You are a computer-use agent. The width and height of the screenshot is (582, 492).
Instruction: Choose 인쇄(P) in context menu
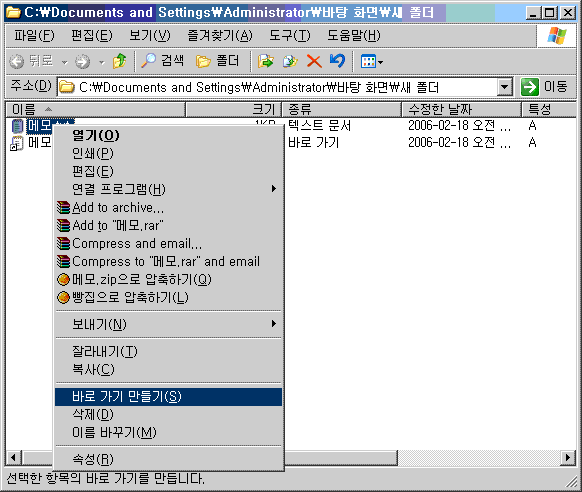point(168,153)
